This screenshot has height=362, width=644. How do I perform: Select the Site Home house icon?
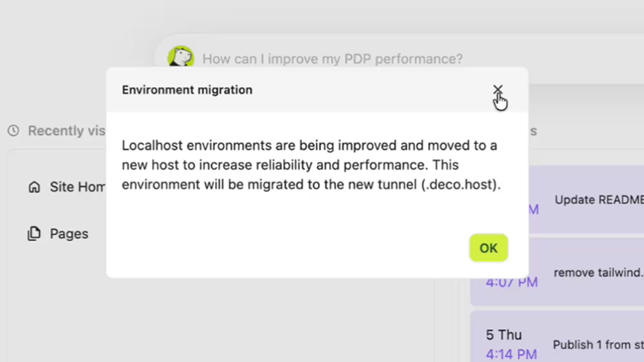click(x=34, y=187)
